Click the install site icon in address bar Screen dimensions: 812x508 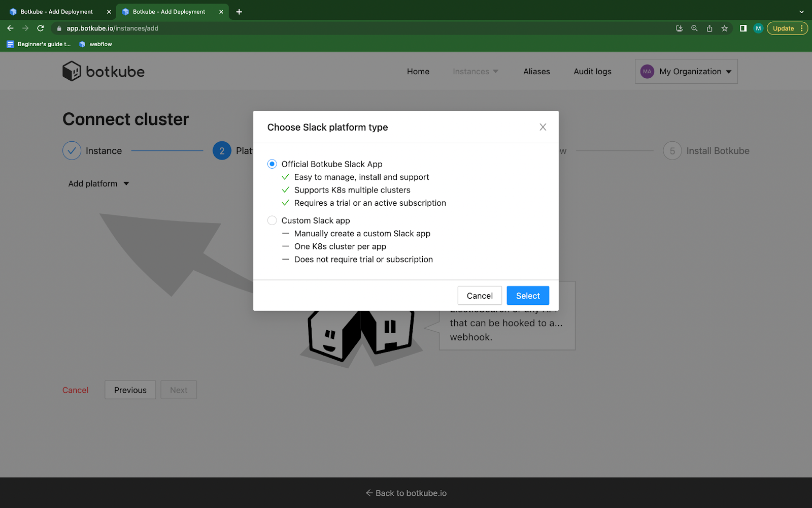click(x=679, y=28)
